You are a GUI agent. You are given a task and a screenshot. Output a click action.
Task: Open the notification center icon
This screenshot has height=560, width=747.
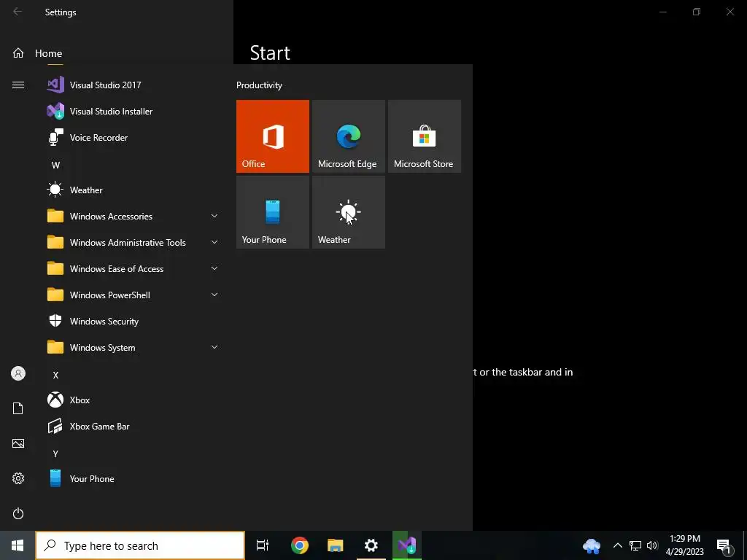point(724,545)
